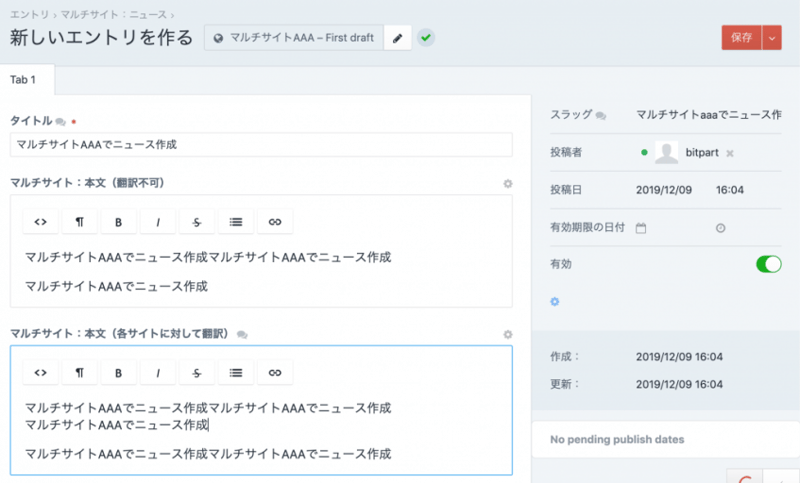Click the green checkmark status icon
The image size is (800, 483).
[x=426, y=38]
